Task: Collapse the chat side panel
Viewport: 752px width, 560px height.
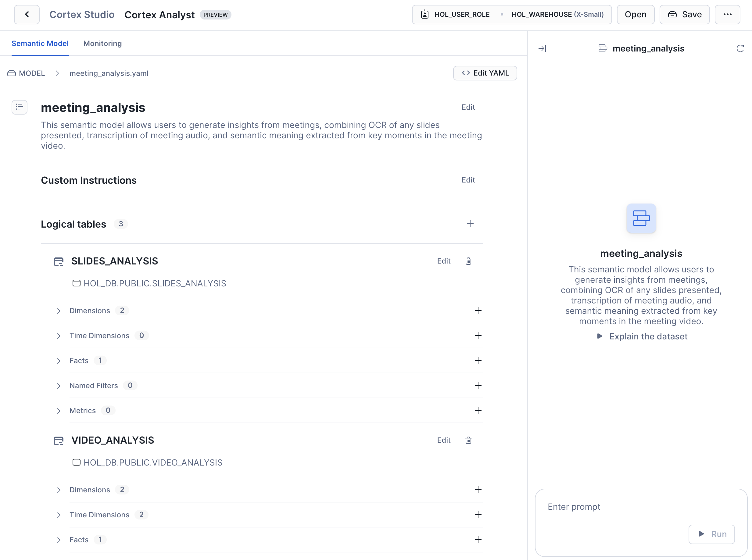Action: tap(542, 48)
